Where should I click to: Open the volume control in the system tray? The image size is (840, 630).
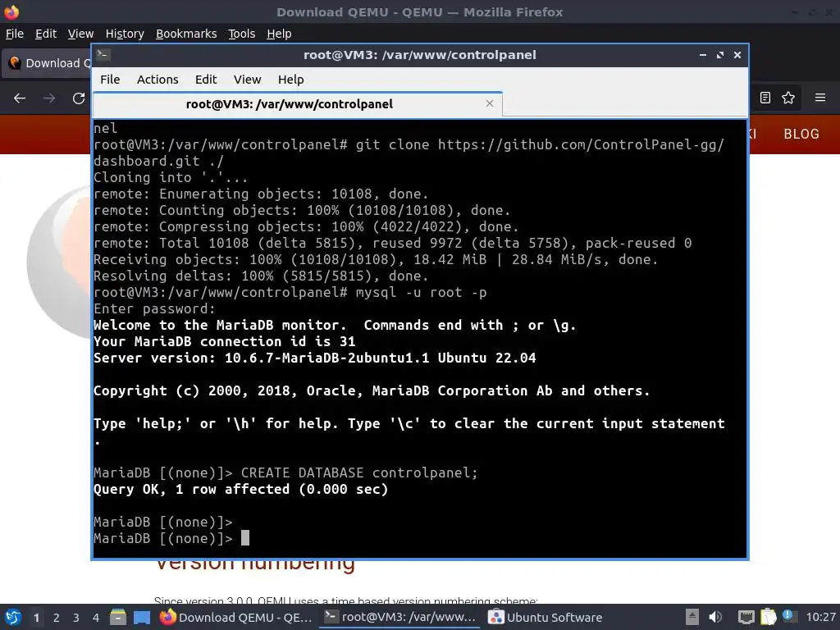715,617
